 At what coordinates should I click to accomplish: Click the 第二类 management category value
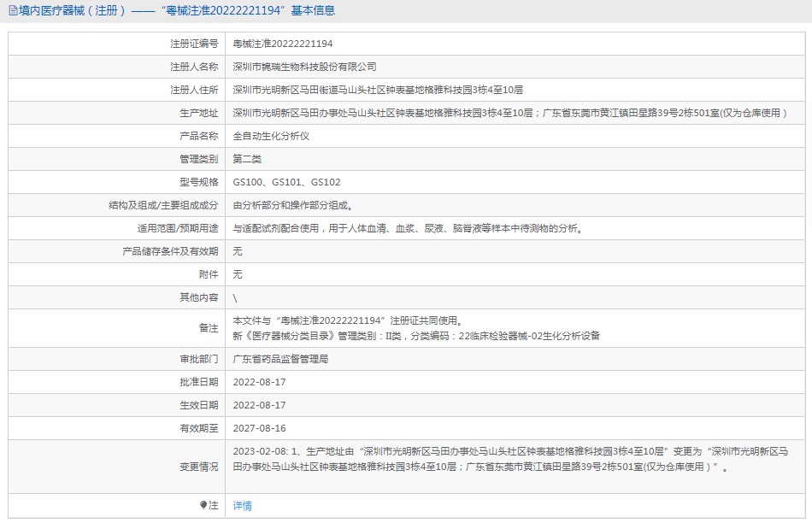coord(247,159)
